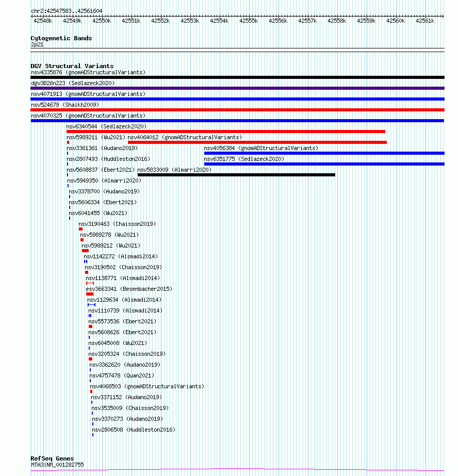Open the nsv6041455 (Wu2021) label
Viewport: 459px width, 476px height.
click(x=98, y=213)
